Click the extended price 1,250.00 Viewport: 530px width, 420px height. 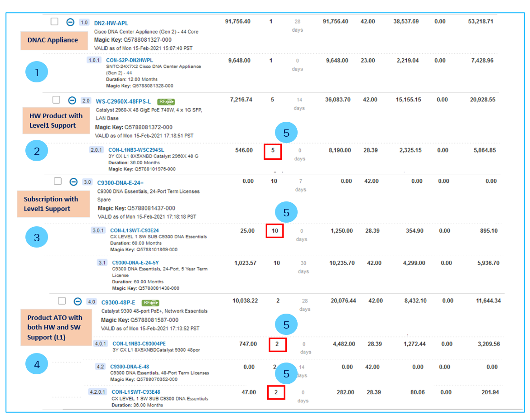[x=342, y=231]
